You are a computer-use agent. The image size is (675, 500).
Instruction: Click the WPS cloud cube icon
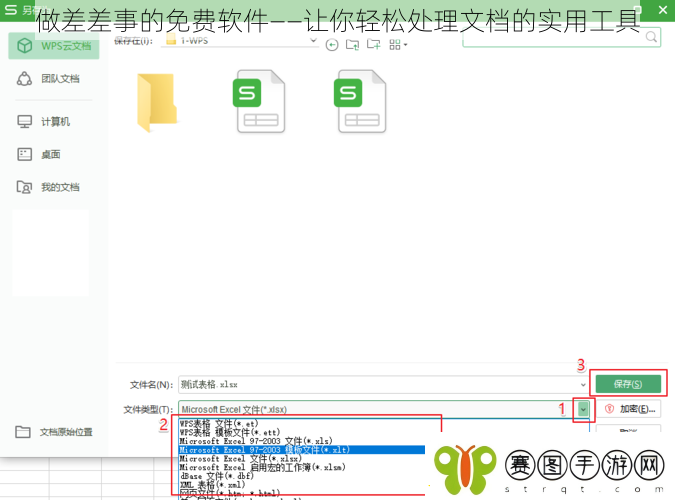click(x=25, y=46)
